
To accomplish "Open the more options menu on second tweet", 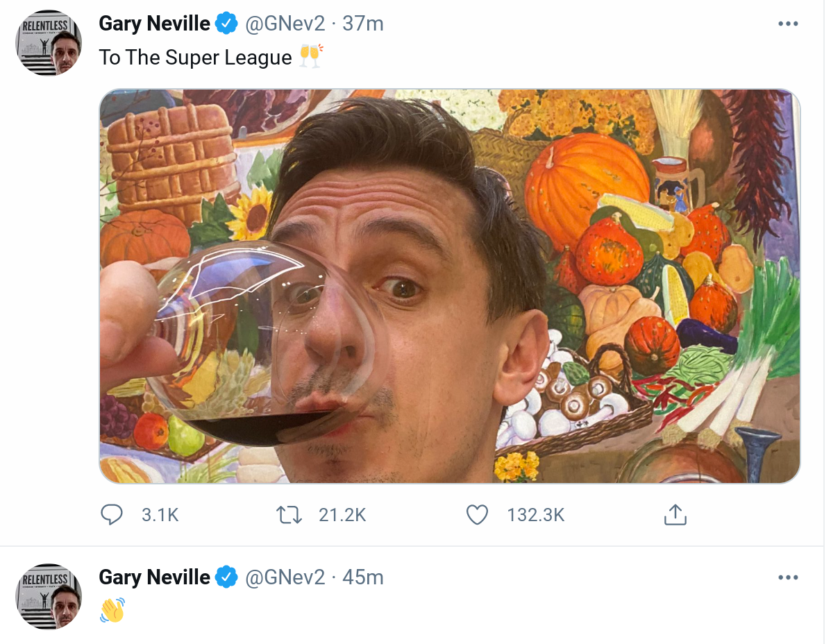I will pos(788,577).
